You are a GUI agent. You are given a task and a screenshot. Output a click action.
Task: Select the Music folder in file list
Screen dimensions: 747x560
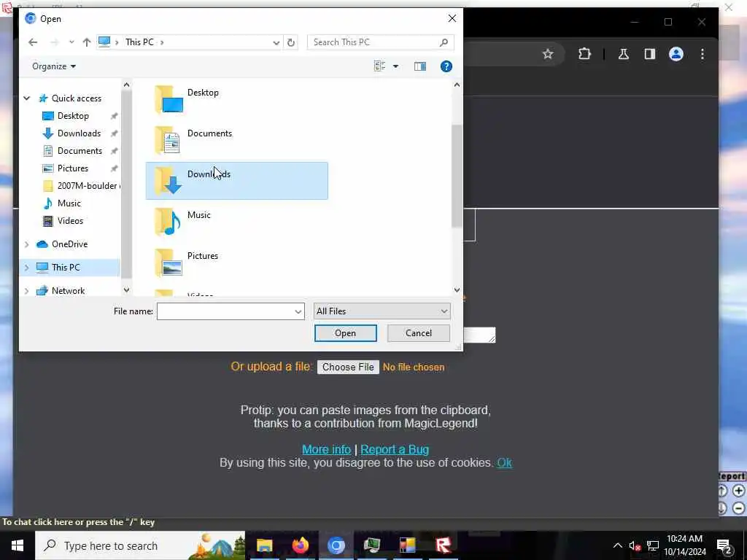(x=236, y=222)
